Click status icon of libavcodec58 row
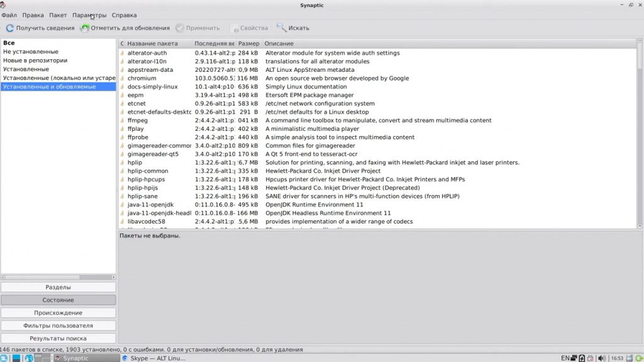This screenshot has width=644, height=362. [x=122, y=222]
